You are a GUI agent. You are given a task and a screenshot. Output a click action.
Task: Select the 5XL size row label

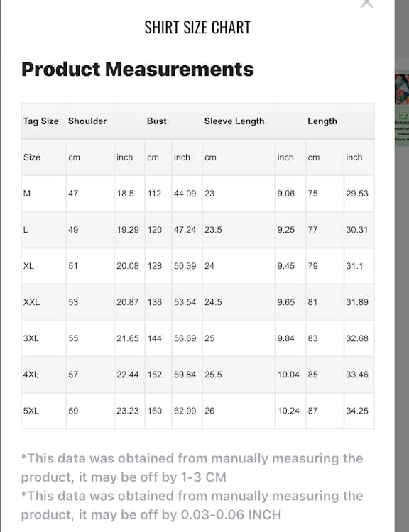click(31, 411)
